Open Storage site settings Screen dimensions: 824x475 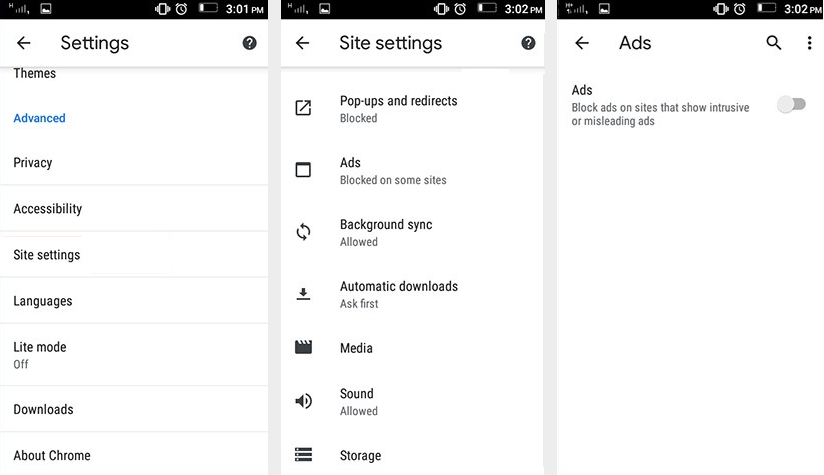pos(360,455)
